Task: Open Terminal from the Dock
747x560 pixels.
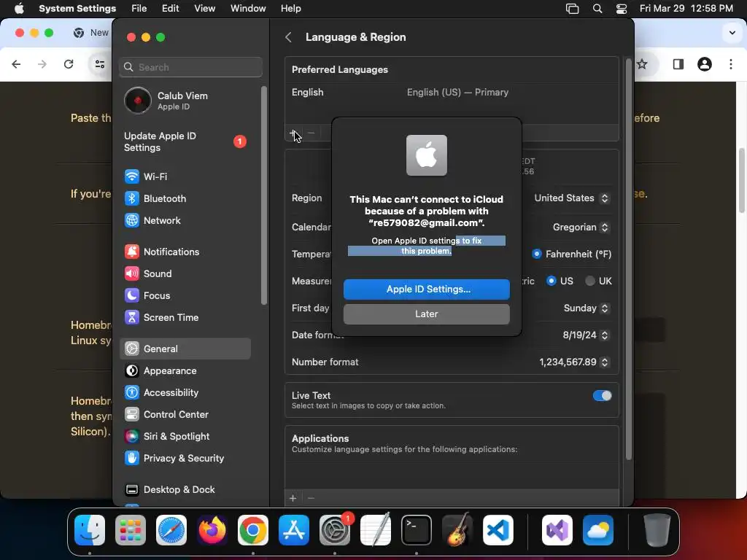Action: [417, 530]
